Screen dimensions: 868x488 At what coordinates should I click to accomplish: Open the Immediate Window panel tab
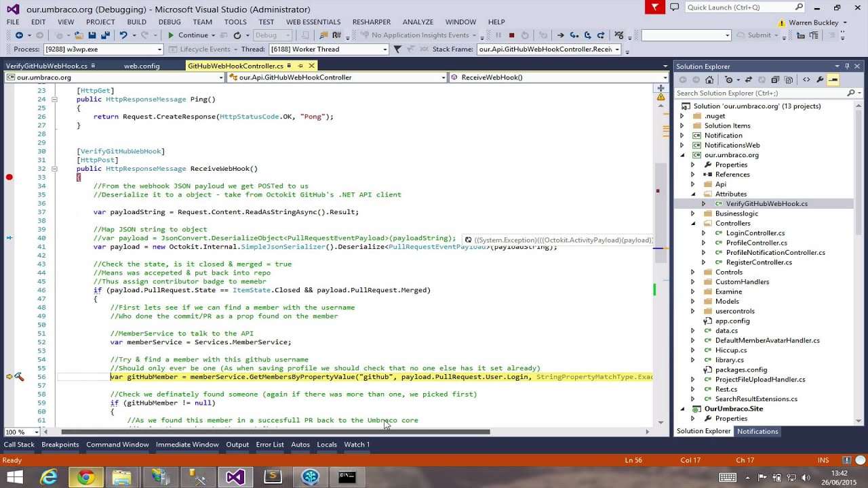click(187, 445)
